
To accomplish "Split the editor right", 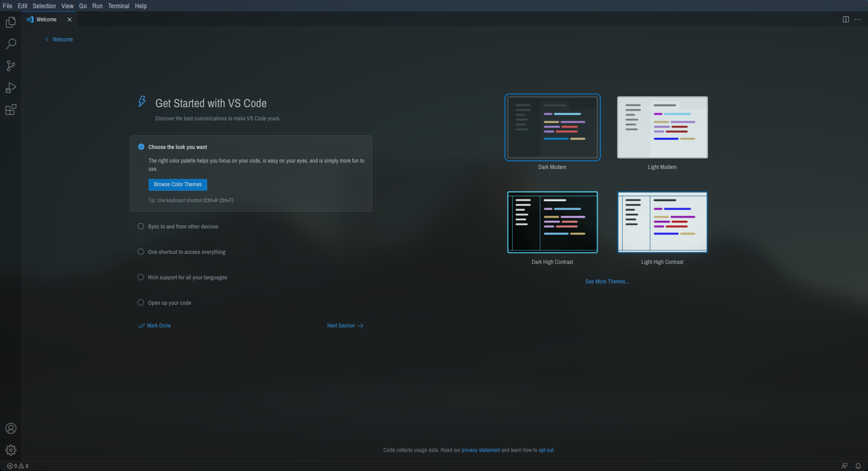I will tap(846, 20).
